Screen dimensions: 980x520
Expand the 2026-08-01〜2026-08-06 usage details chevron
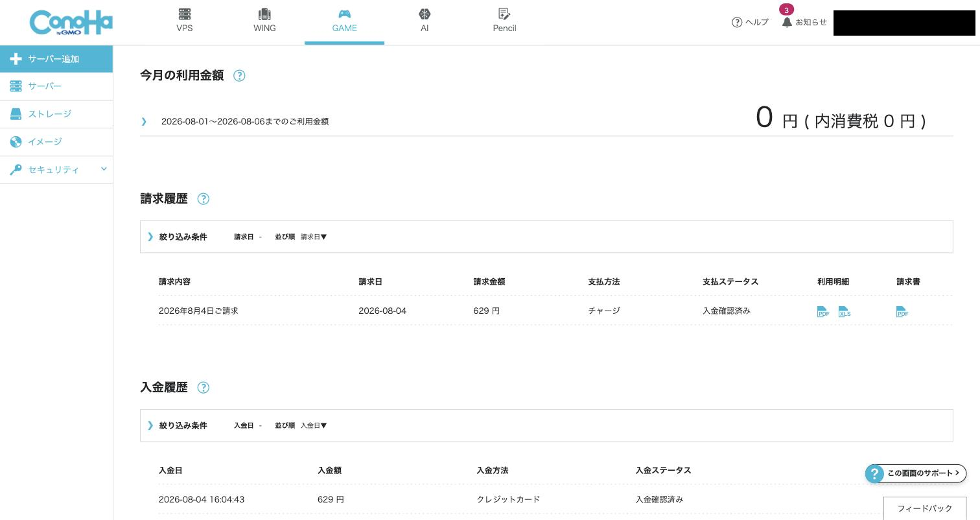coord(144,121)
